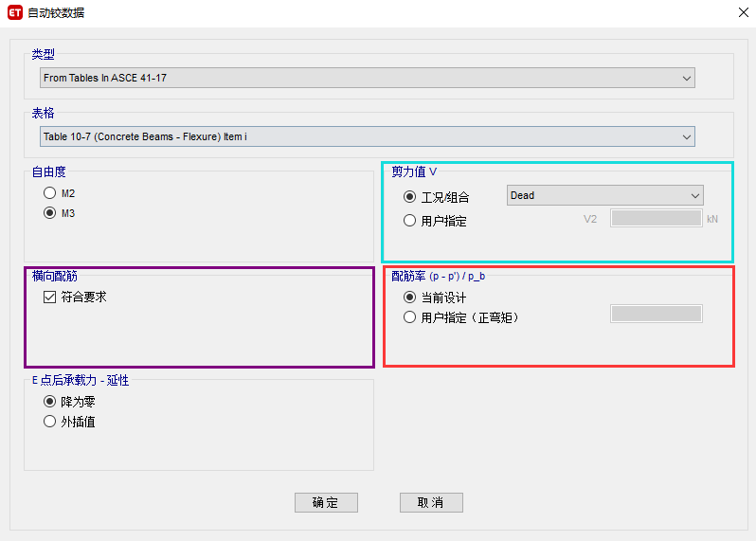Click the 自由度 group label
This screenshot has width=756, height=541.
click(x=48, y=171)
